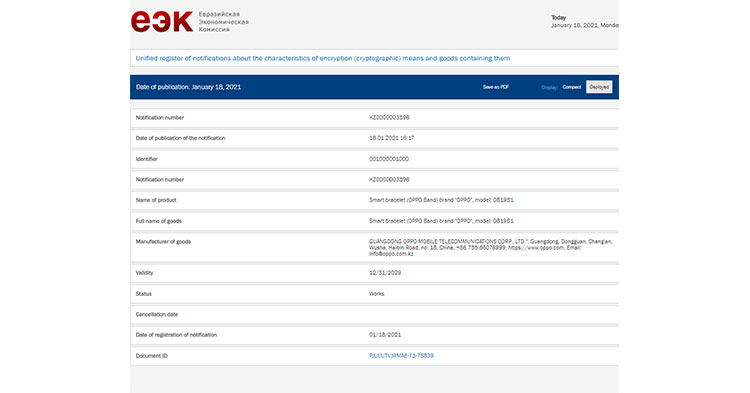Click the Name of product label
Image resolution: width=750 pixels, height=393 pixels.
tap(156, 200)
